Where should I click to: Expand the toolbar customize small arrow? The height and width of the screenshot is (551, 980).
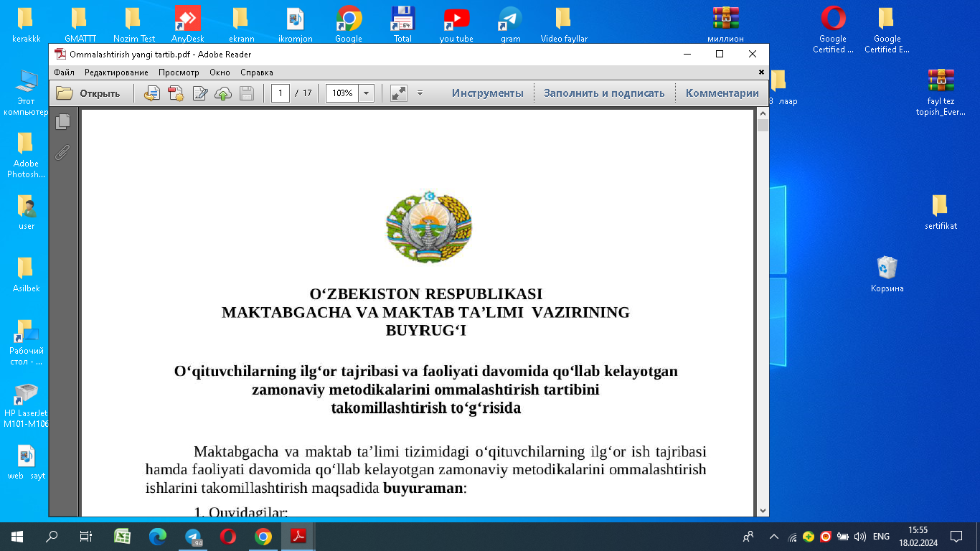420,93
